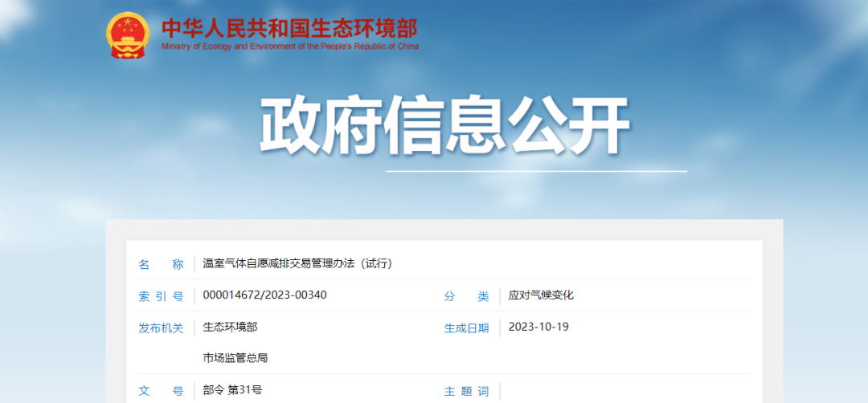Select document number 部令 第31号

click(232, 390)
